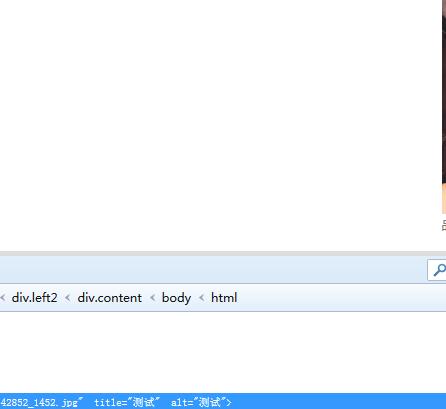446x409 pixels.
Task: Click the title="测试" attribute
Action: click(127, 402)
